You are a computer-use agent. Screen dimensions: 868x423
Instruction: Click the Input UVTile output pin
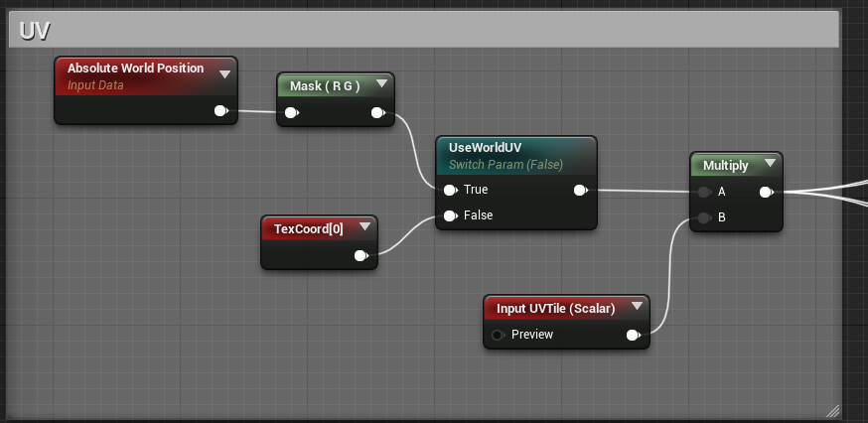click(x=633, y=335)
